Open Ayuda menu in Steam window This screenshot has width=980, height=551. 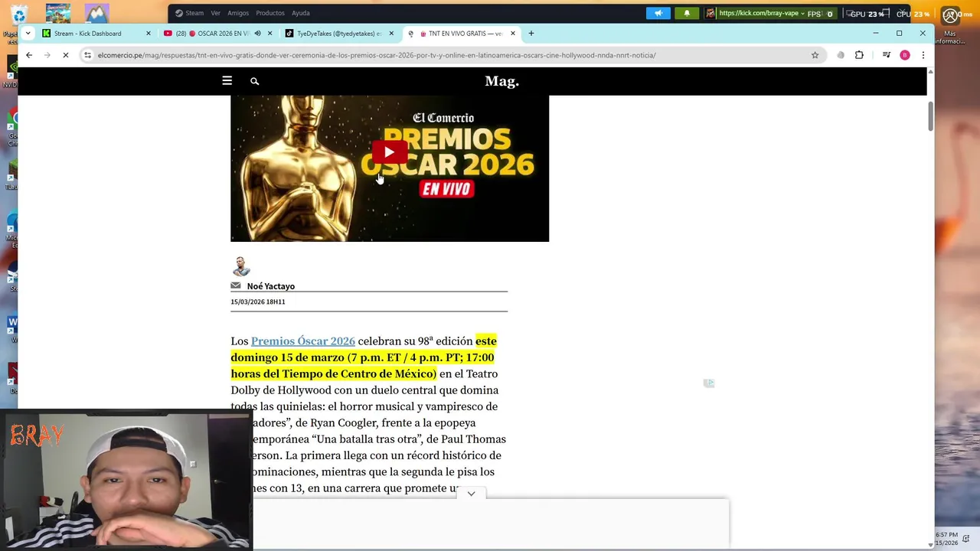[301, 13]
